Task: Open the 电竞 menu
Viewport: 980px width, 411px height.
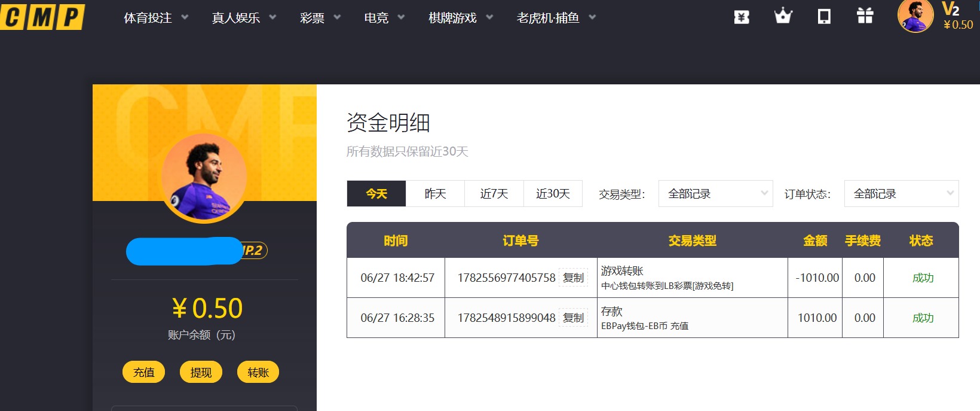Action: point(376,18)
